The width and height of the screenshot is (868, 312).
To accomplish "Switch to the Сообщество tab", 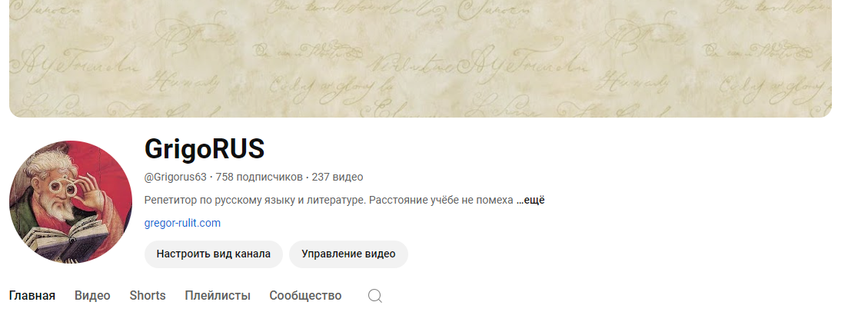I will tap(305, 295).
